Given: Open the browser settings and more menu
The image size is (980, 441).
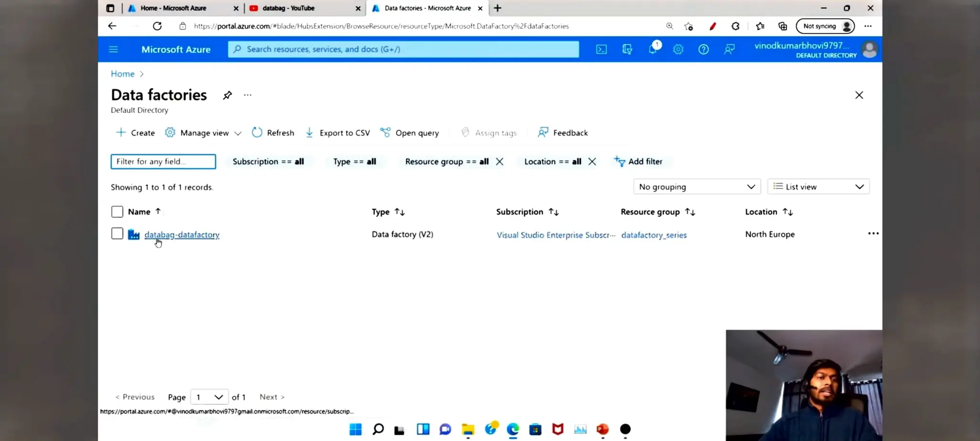Looking at the screenshot, I should [x=868, y=26].
